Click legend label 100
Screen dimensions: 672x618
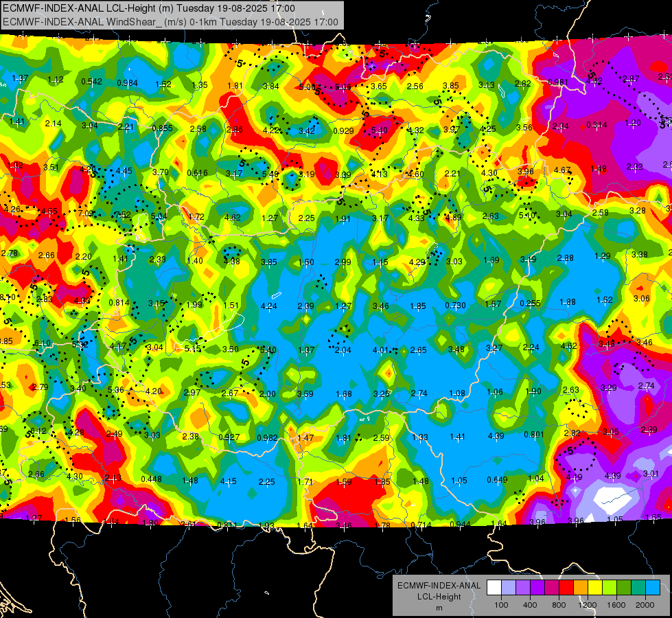click(x=501, y=605)
